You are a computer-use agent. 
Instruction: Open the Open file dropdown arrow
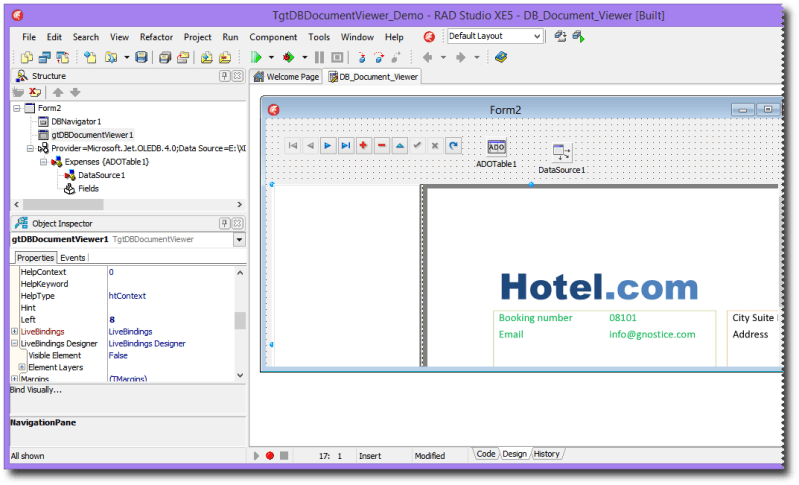point(126,58)
